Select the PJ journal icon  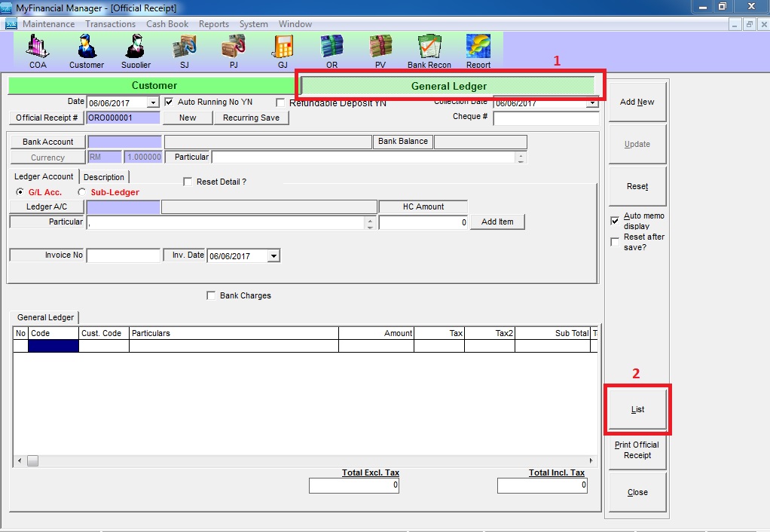click(x=233, y=50)
